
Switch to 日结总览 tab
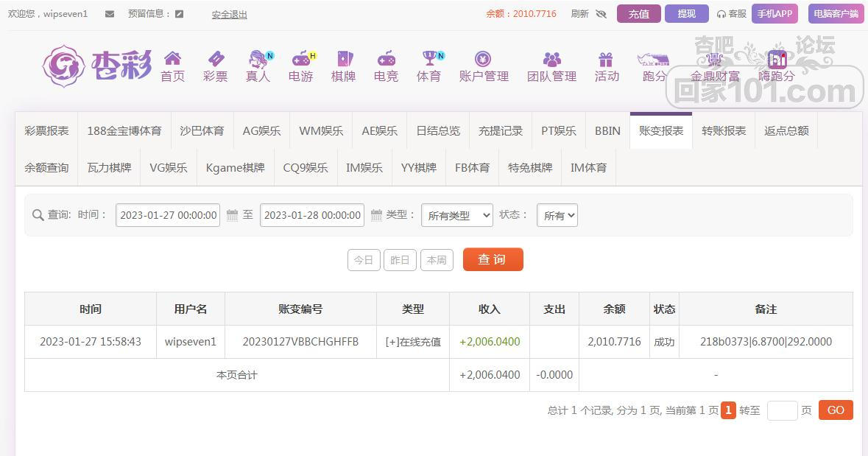click(x=438, y=131)
